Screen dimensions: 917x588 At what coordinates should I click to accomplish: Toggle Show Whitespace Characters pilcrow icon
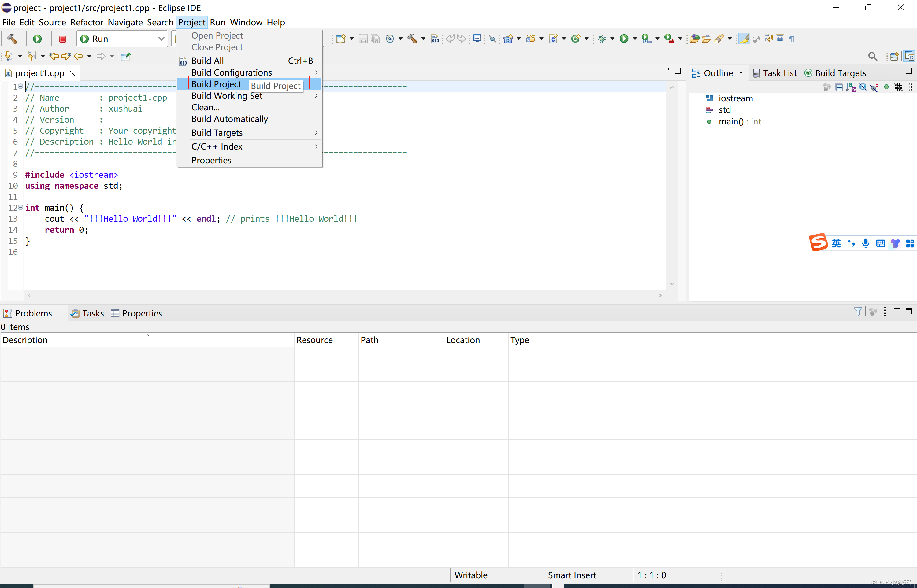point(792,39)
